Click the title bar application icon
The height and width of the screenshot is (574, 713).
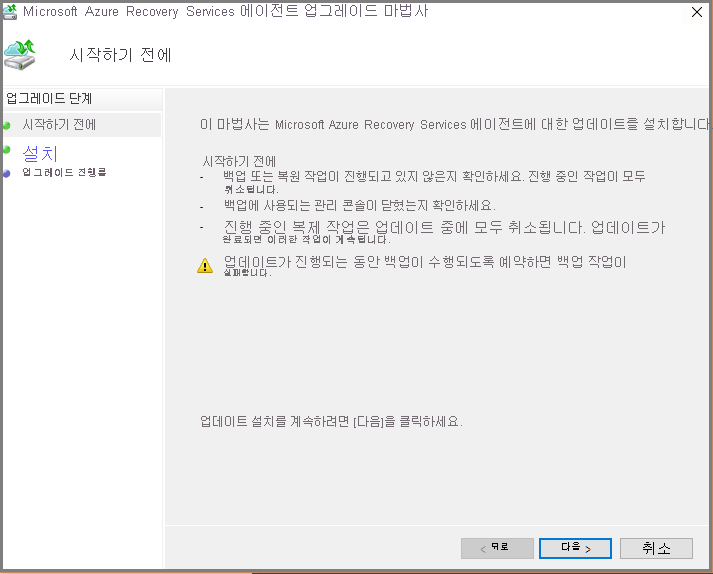coord(10,12)
